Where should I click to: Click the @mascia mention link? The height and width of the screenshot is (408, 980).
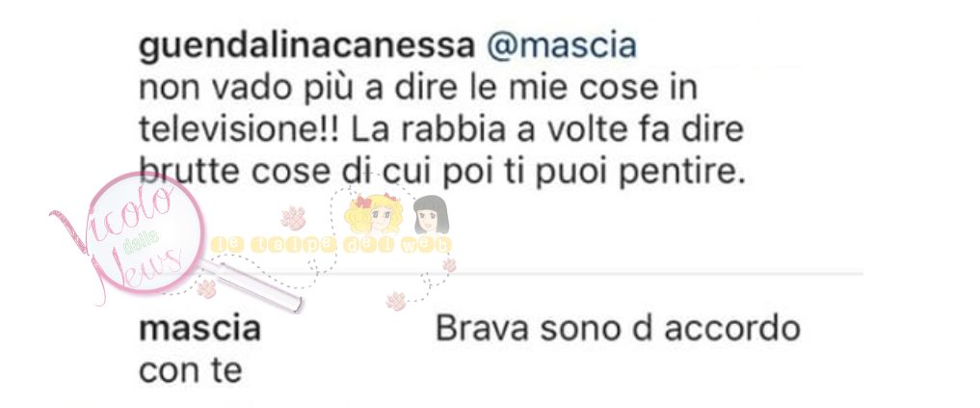(561, 46)
